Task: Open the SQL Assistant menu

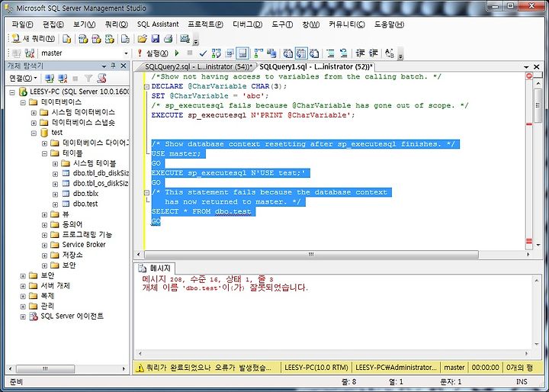Action: tap(158, 24)
